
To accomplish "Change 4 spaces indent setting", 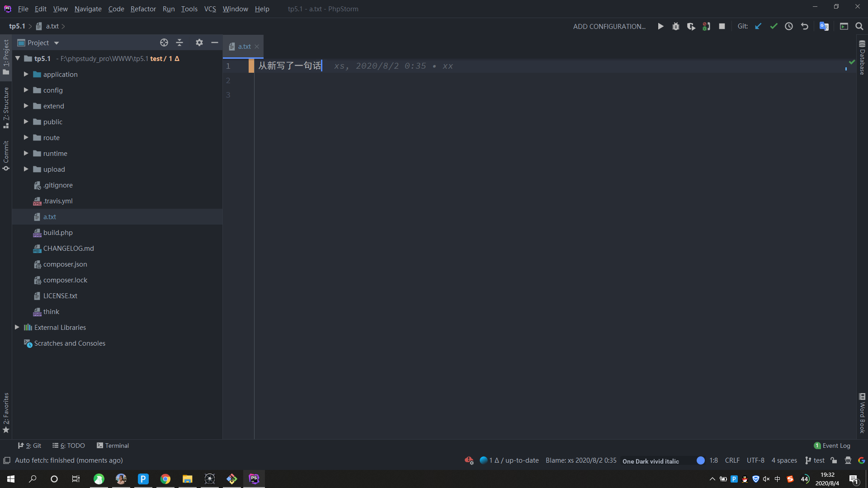I will point(784,460).
